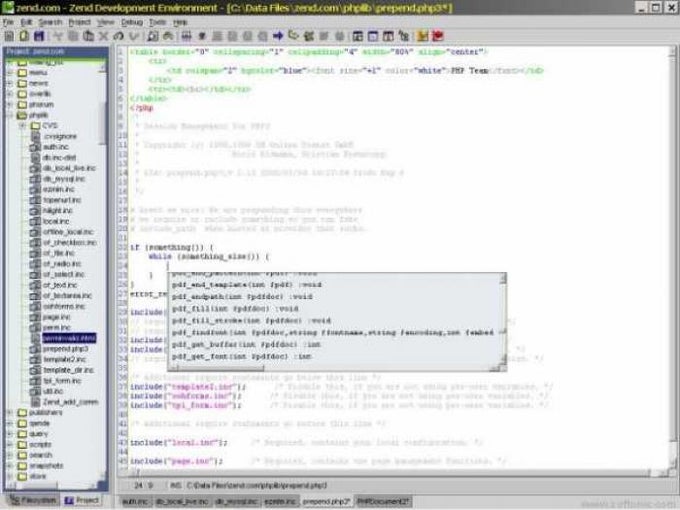
Task: Click the Save floppy disk icon
Action: pos(39,36)
